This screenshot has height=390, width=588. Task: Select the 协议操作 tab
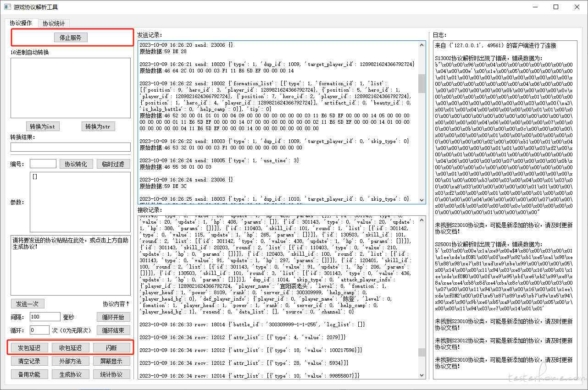coord(21,22)
